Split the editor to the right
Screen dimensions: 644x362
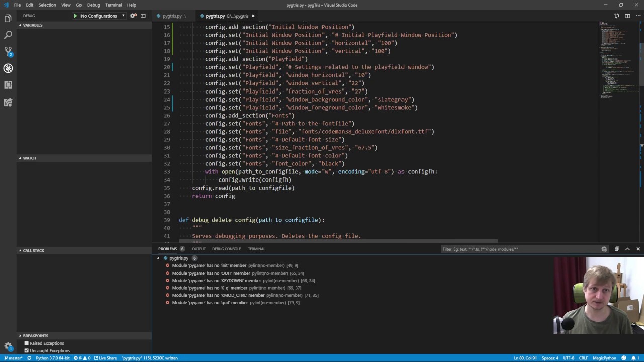(x=627, y=16)
